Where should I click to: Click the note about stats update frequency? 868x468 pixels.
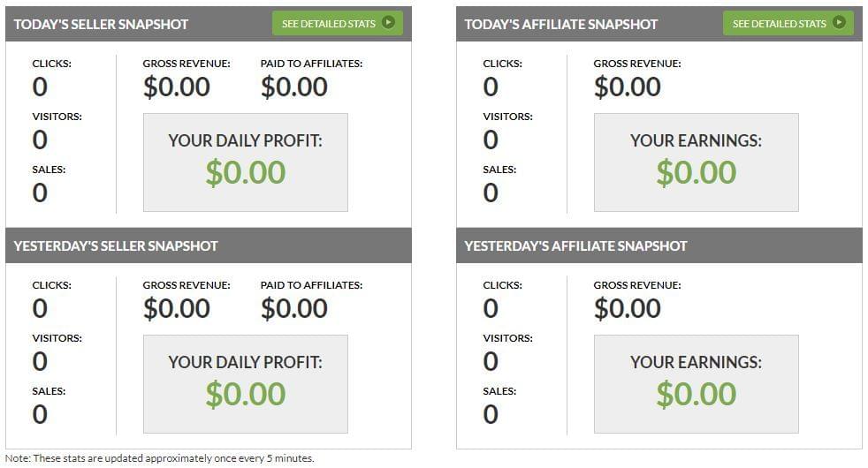(160, 458)
